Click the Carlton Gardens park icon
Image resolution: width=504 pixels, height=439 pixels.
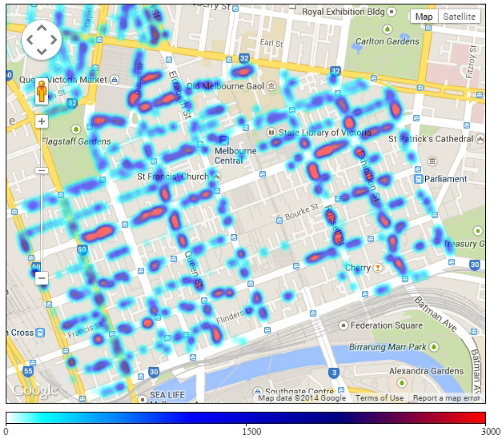[x=387, y=30]
